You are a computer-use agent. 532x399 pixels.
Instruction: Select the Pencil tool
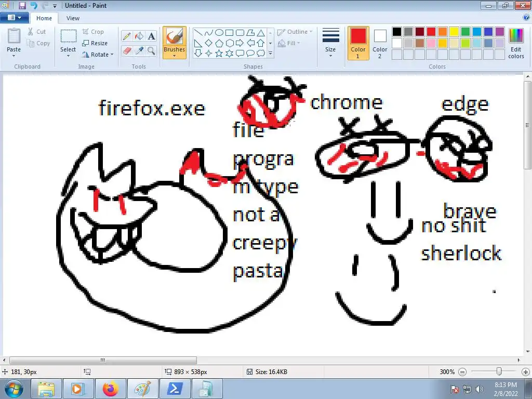(127, 36)
